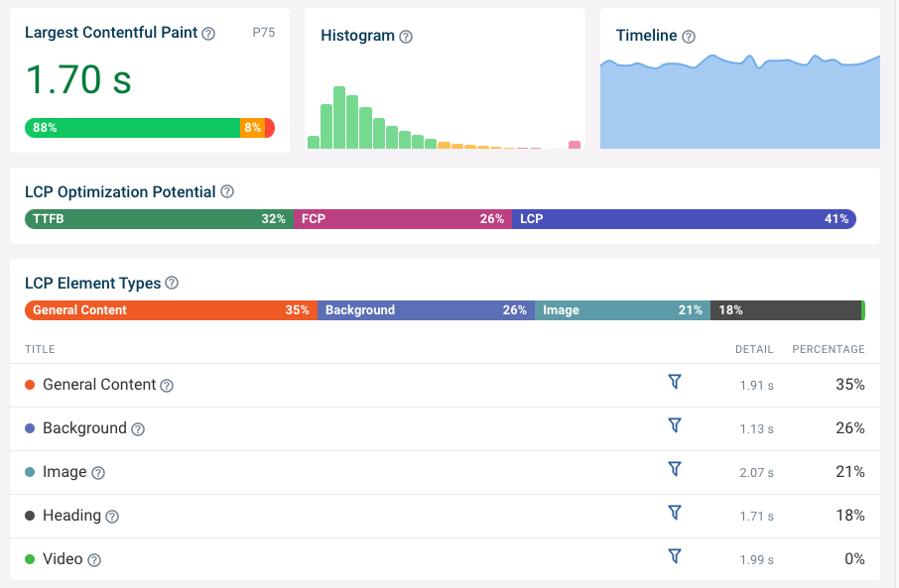Open help on the Video row
This screenshot has height=588, width=899.
[94, 559]
